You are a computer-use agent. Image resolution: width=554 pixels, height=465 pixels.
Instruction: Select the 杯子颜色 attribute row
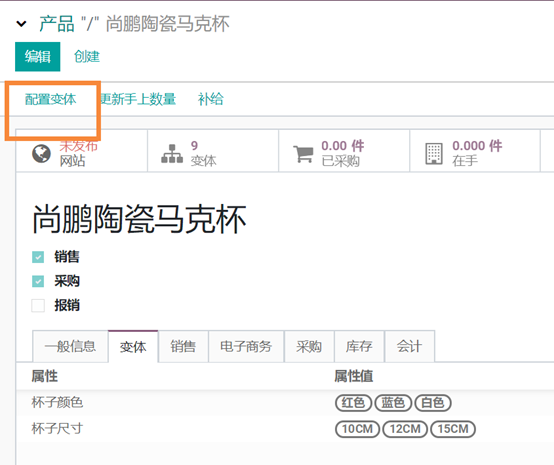coord(285,403)
